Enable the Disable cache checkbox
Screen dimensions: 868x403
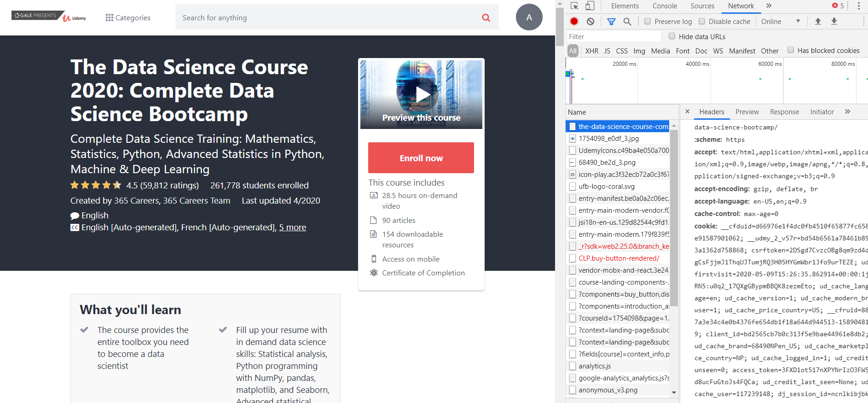tap(702, 21)
